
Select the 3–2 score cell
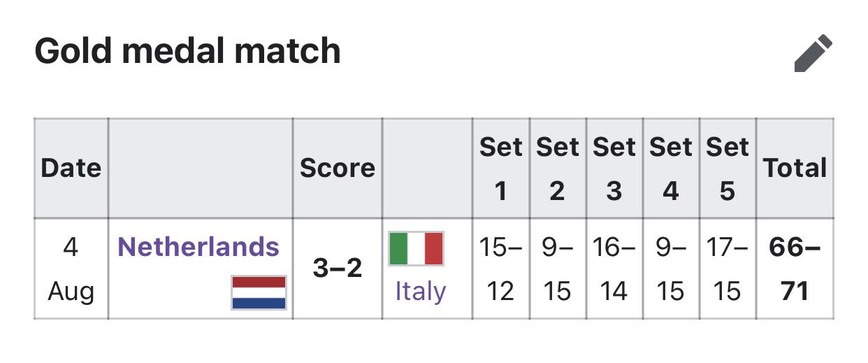(338, 269)
